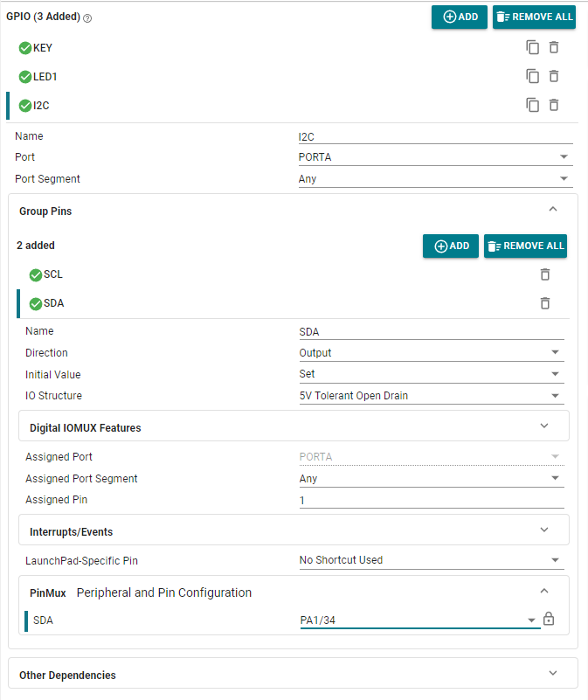Click the copy icon for I2C
The width and height of the screenshot is (588, 700).
(x=533, y=105)
